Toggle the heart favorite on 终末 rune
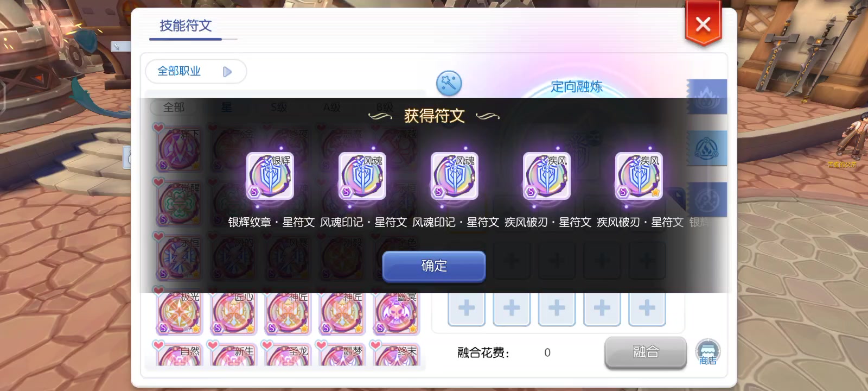The height and width of the screenshot is (391, 868). click(x=375, y=345)
